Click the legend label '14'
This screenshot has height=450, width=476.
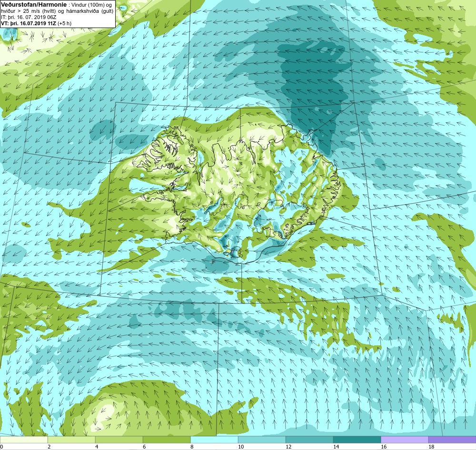pyautogui.click(x=336, y=447)
